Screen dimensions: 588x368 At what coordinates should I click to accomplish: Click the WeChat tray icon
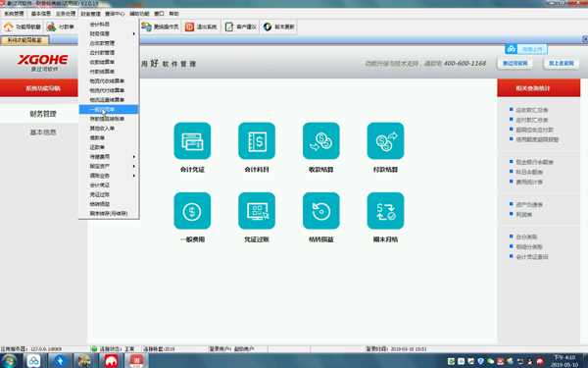tap(491, 361)
